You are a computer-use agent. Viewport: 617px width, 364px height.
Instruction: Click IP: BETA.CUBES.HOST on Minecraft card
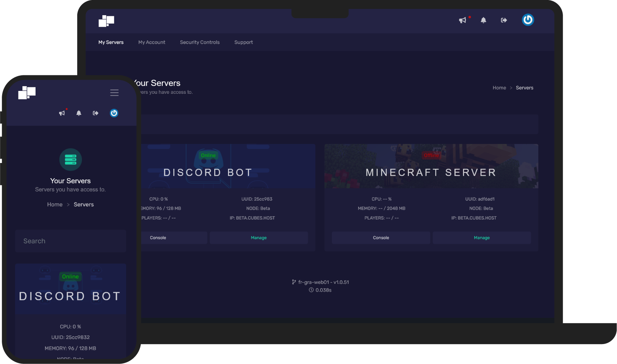click(474, 218)
